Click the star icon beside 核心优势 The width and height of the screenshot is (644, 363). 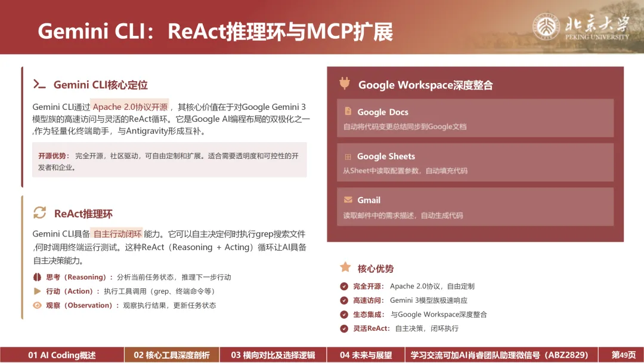click(345, 267)
